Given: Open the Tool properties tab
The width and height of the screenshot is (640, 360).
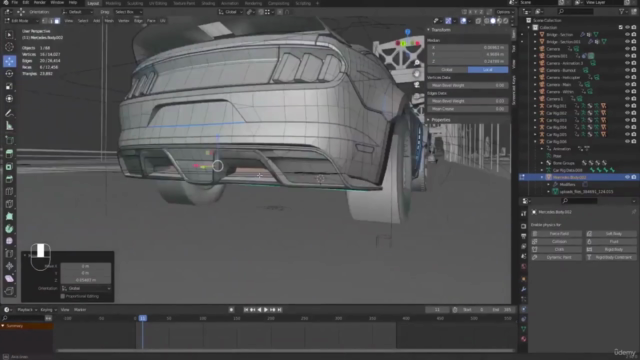Looking at the screenshot, I should (x=524, y=213).
